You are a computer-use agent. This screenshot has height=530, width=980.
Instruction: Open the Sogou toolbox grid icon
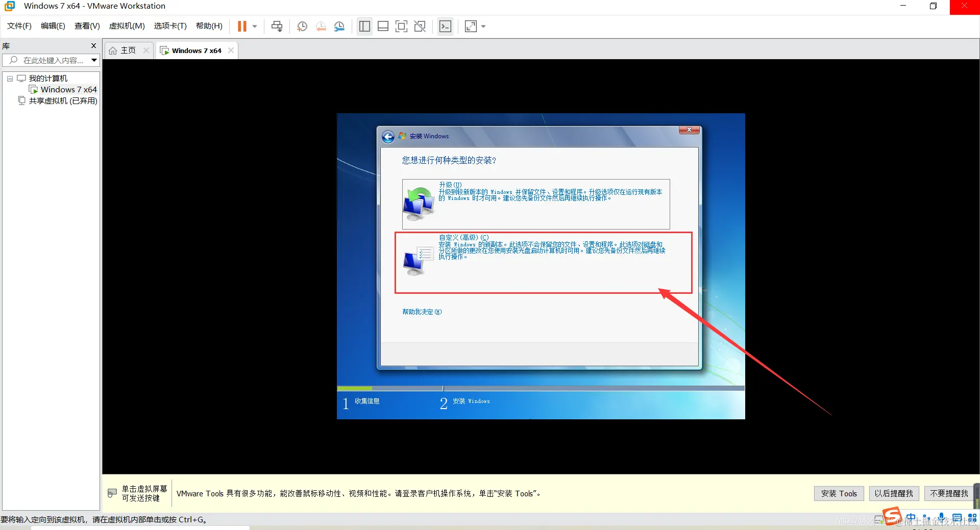(x=972, y=518)
